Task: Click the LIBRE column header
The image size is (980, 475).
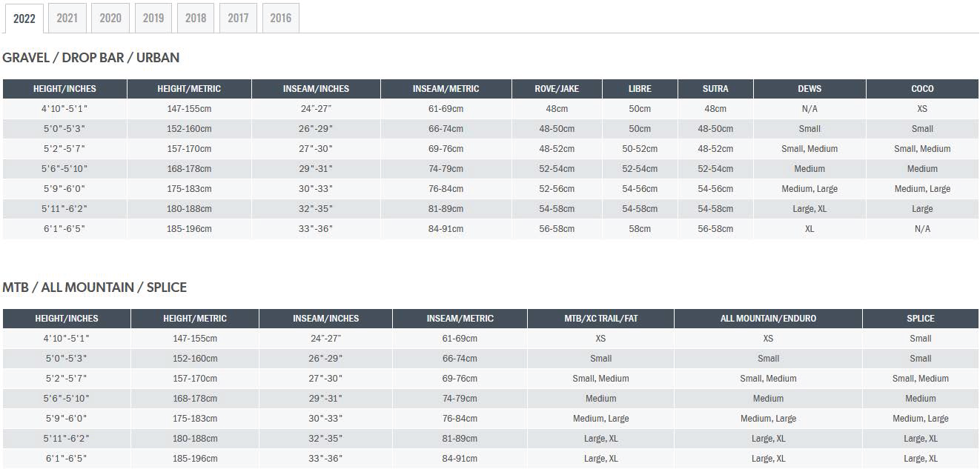Action: (x=640, y=89)
